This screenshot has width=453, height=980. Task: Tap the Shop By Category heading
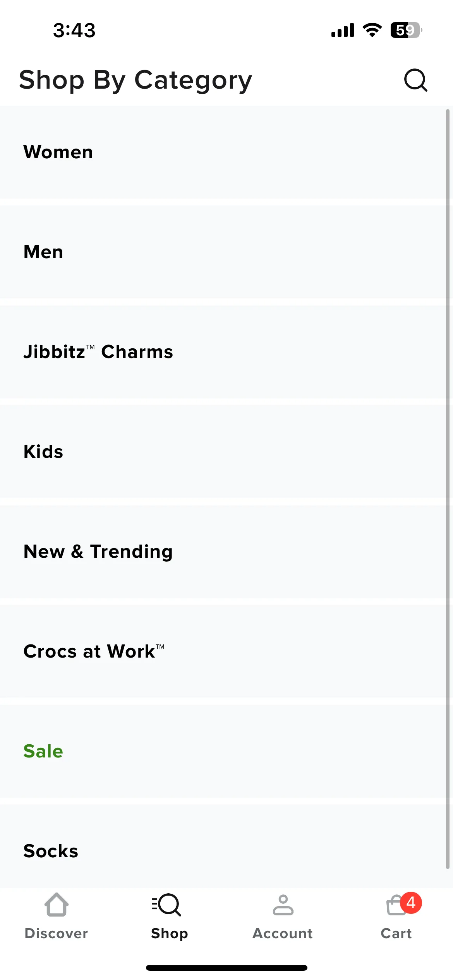(136, 81)
